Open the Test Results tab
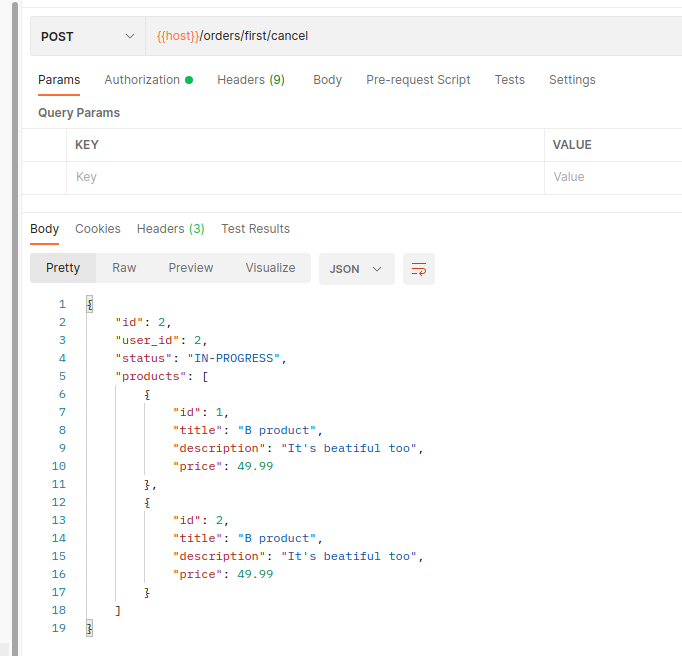 [255, 229]
